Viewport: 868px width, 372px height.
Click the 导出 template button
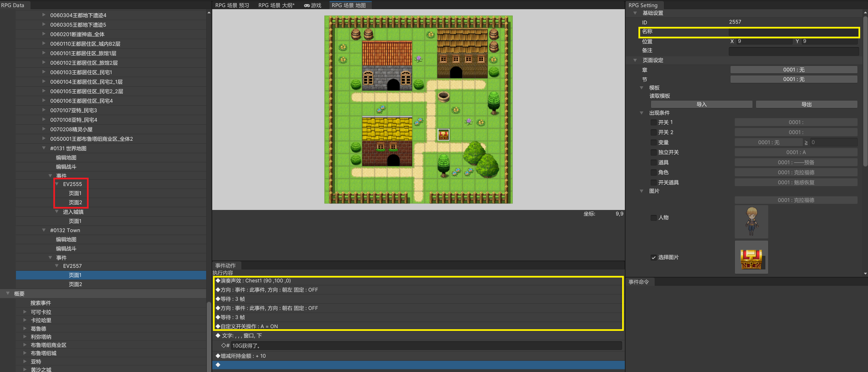(806, 104)
